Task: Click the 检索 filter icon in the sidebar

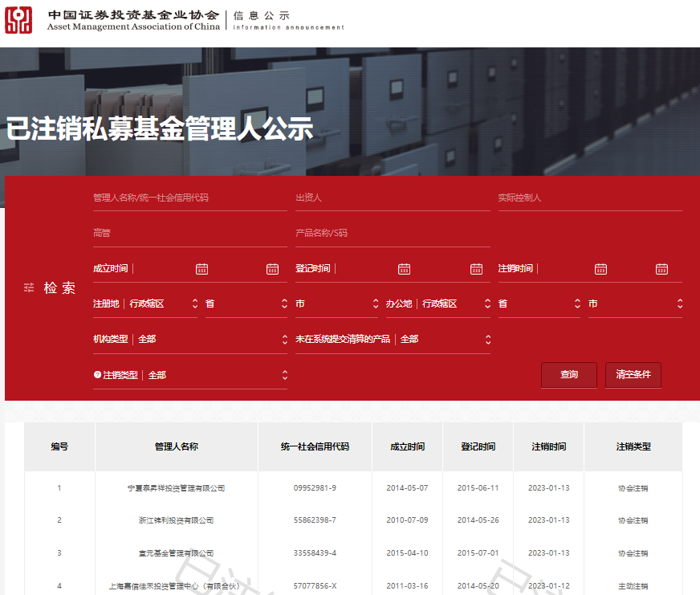Action: point(28,287)
